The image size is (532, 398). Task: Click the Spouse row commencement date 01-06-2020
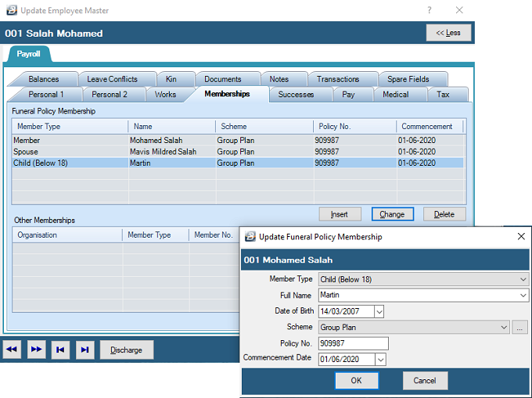click(417, 152)
